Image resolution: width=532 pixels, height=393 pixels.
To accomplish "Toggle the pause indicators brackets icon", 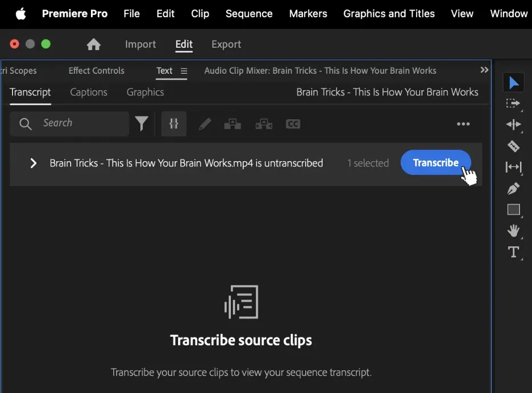I will (174, 124).
